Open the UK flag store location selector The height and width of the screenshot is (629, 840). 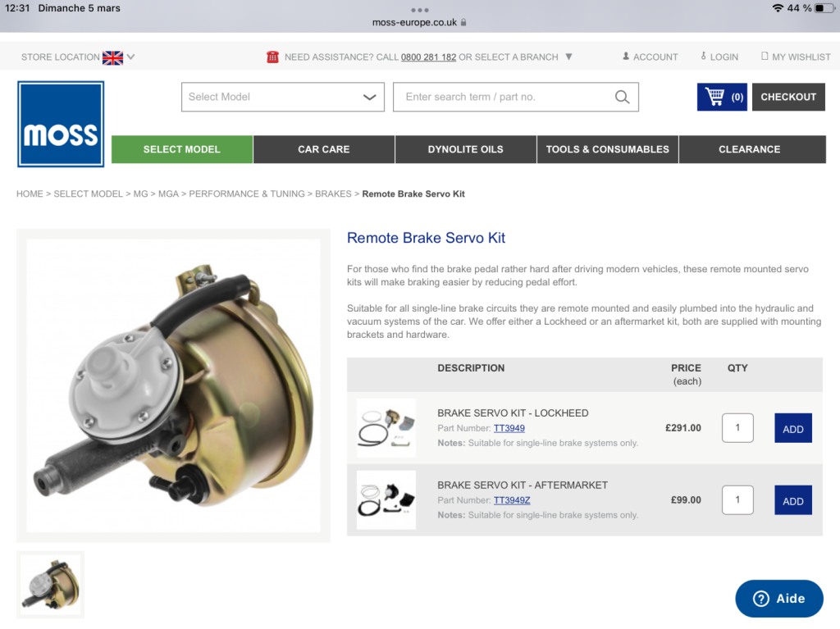click(112, 57)
